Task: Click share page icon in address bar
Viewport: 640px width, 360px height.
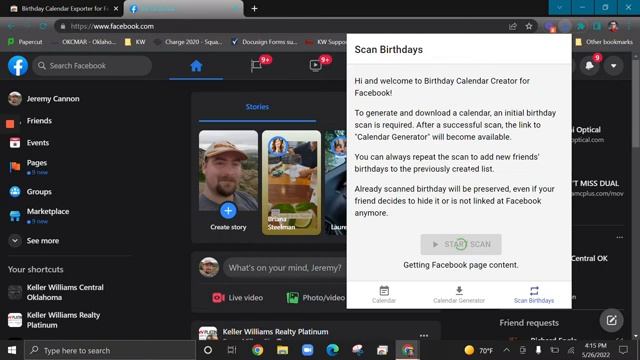Action: tap(513, 27)
